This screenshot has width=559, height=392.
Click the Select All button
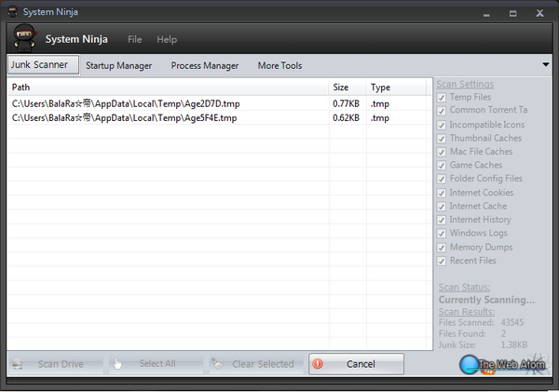[x=156, y=364]
